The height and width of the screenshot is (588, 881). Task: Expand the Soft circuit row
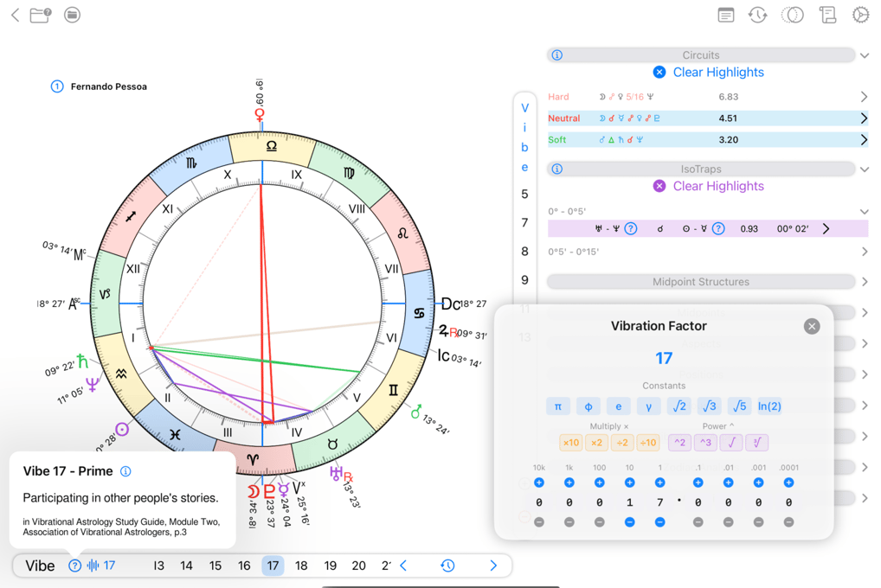pos(864,139)
